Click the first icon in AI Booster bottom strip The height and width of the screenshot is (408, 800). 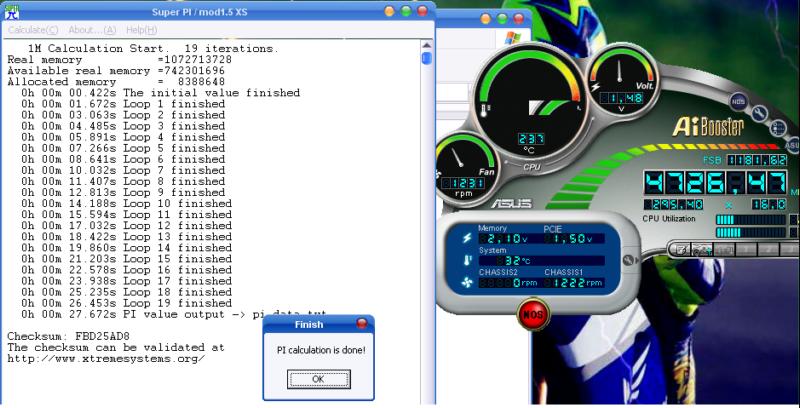(x=680, y=250)
